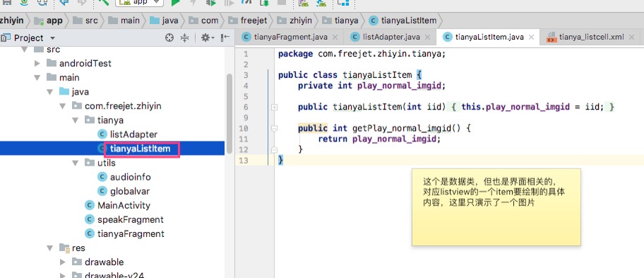
Task: Select androidTest folder in tree
Action: click(x=79, y=64)
